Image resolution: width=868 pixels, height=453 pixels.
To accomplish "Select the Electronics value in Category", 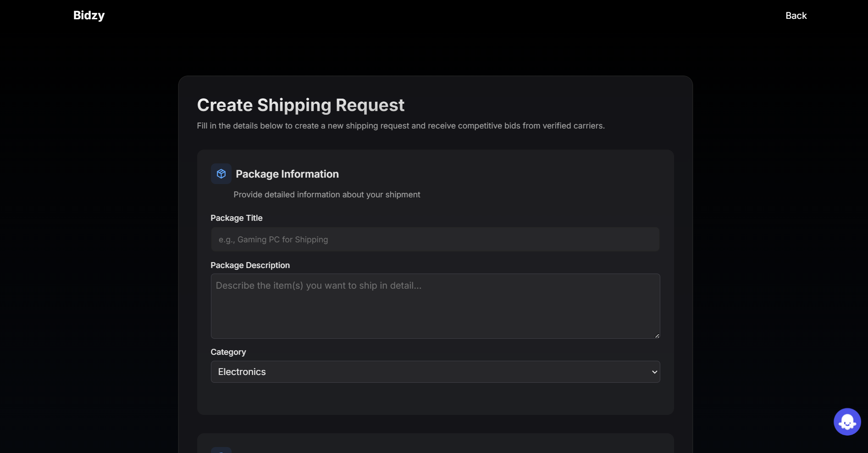I will 242,372.
